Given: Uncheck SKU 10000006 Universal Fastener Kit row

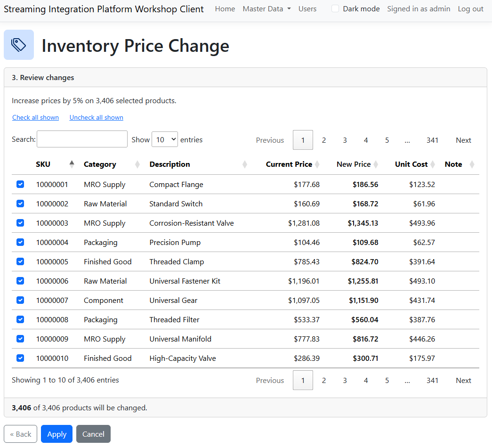Looking at the screenshot, I should 20,281.
